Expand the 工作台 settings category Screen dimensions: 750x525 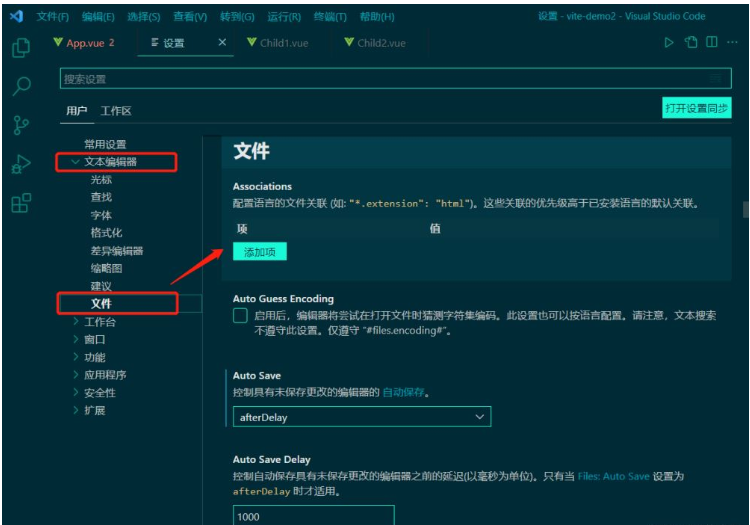point(75,322)
